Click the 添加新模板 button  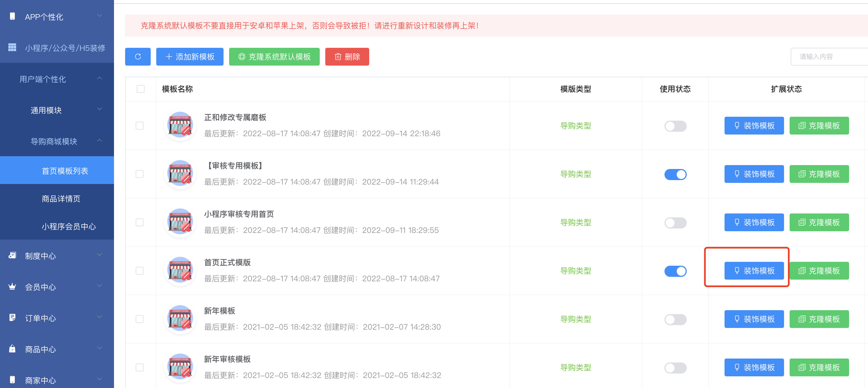190,57
